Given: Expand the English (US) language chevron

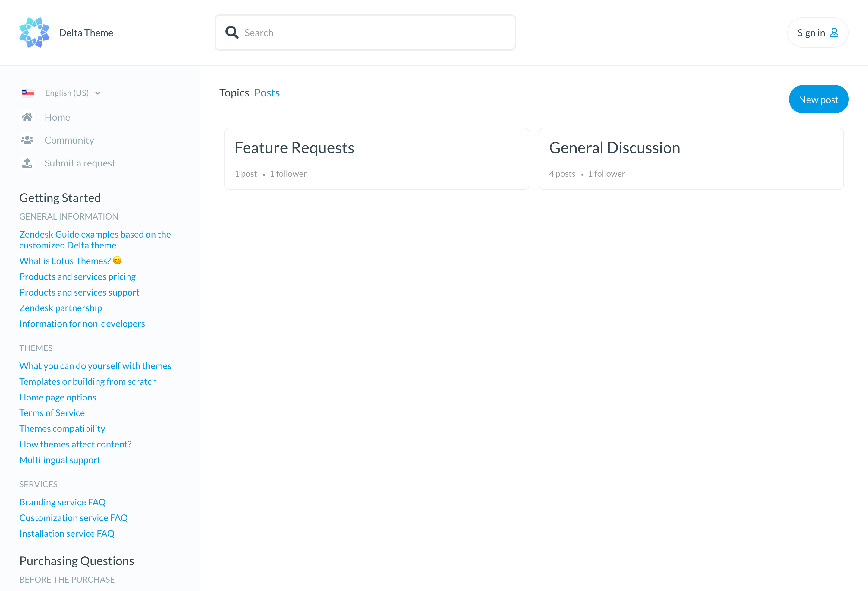Looking at the screenshot, I should (x=97, y=93).
